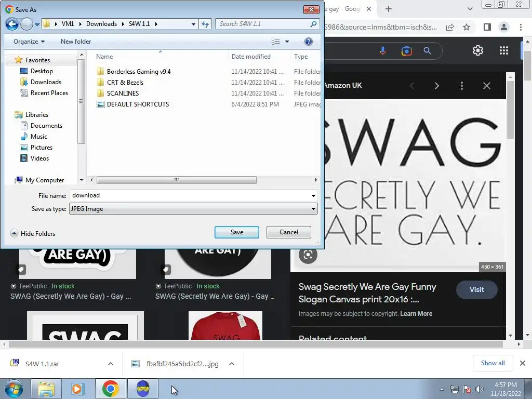Bookmark this page with the star icon

(467, 27)
